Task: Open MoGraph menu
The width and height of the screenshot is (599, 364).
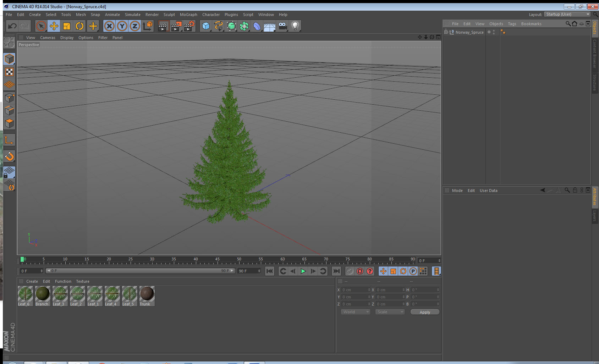Action: pyautogui.click(x=188, y=15)
